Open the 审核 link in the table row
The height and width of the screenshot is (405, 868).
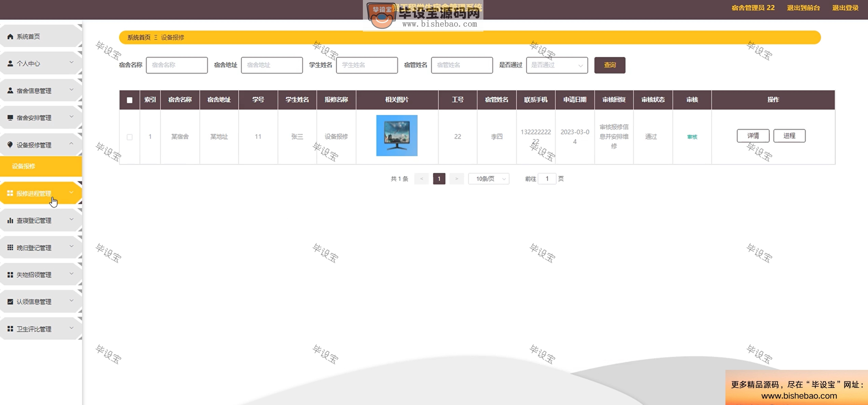[692, 137]
